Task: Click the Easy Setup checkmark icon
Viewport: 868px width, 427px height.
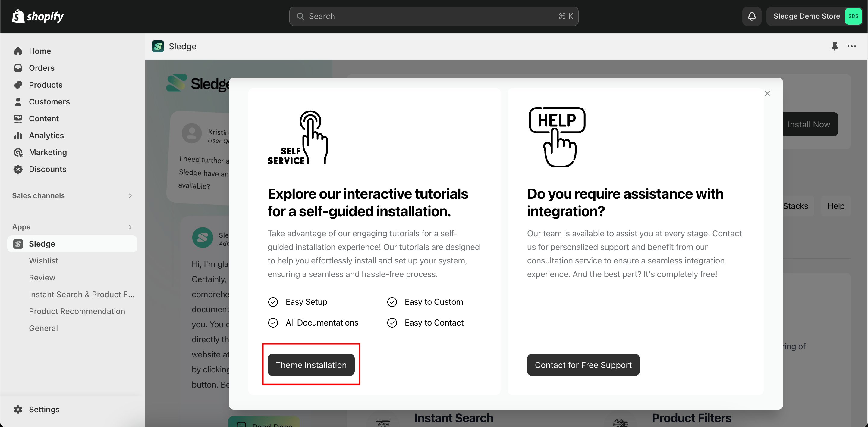Action: point(273,302)
